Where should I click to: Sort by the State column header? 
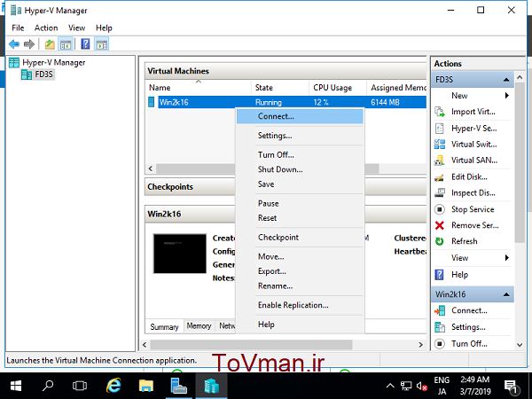(280, 88)
